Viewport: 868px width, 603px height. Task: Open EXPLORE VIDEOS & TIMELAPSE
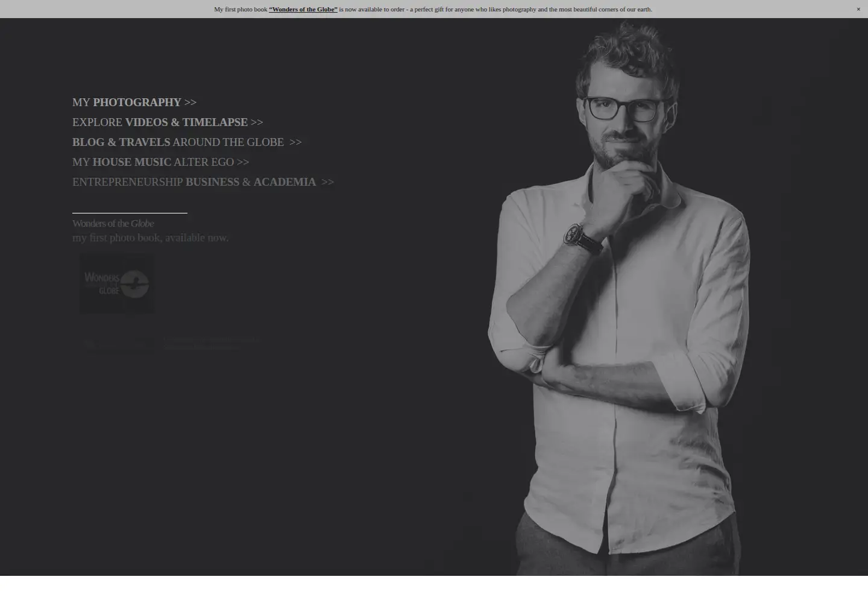[168, 122]
